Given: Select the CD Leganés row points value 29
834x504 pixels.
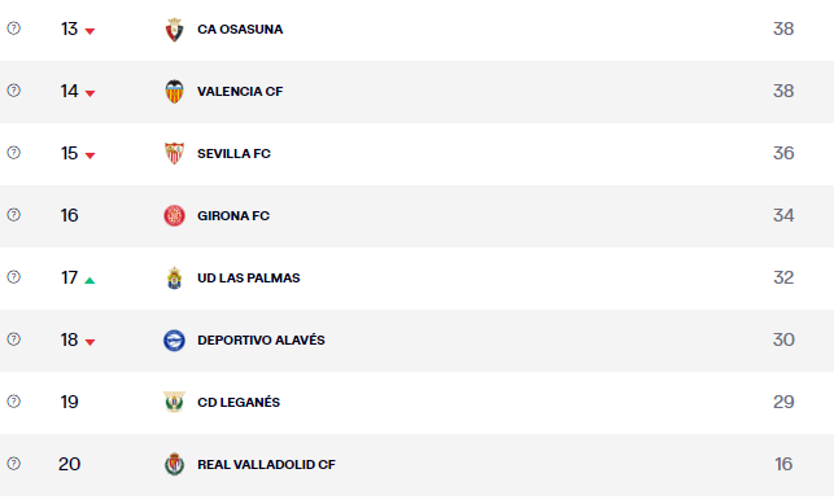Looking at the screenshot, I should pyautogui.click(x=784, y=402).
